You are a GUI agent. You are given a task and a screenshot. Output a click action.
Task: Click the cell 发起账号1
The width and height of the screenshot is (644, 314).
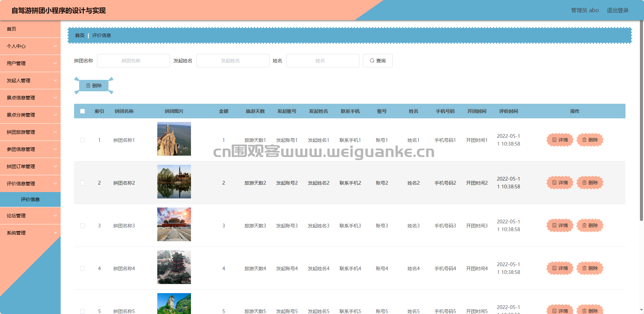pos(287,140)
